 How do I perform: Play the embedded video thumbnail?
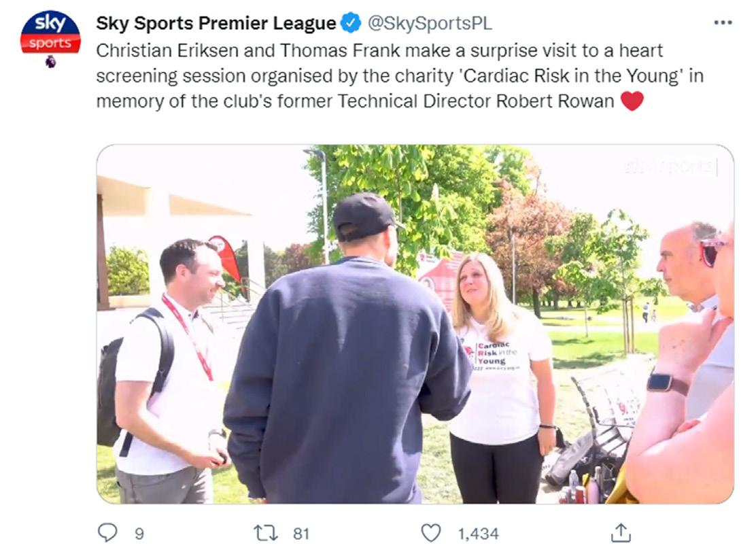pos(415,324)
